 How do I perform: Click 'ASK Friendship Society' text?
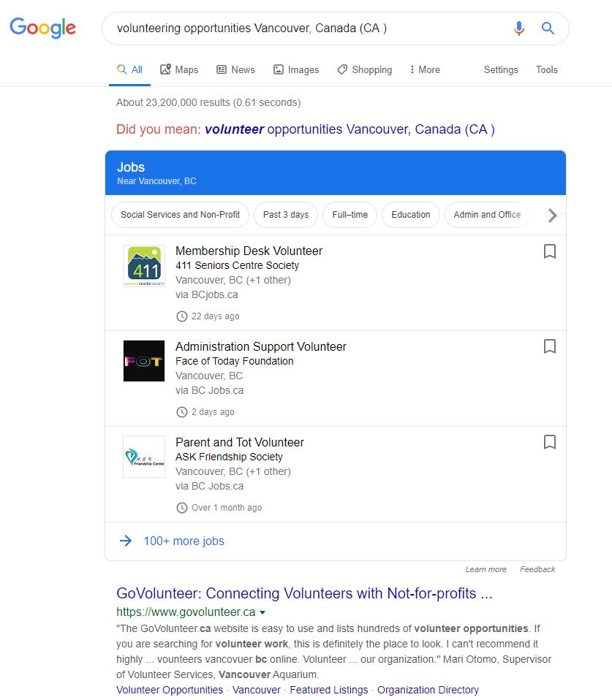(229, 457)
